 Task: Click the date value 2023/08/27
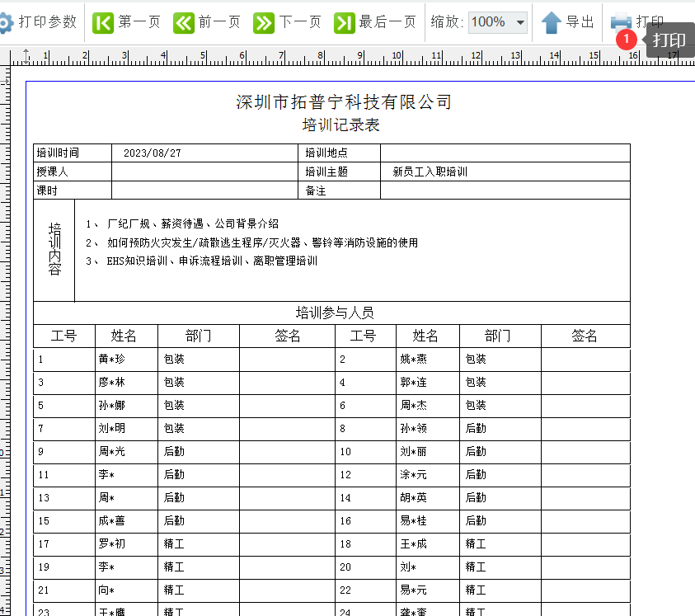(x=152, y=153)
